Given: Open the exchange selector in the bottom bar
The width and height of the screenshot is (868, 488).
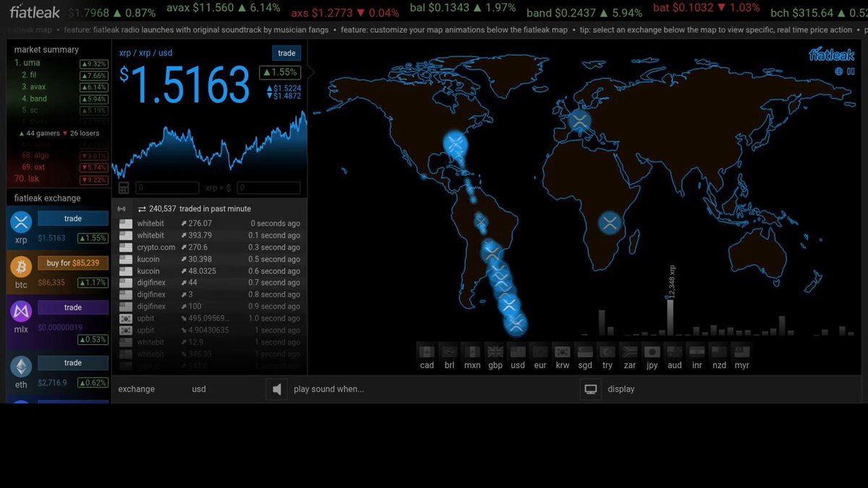Looking at the screenshot, I should point(137,390).
